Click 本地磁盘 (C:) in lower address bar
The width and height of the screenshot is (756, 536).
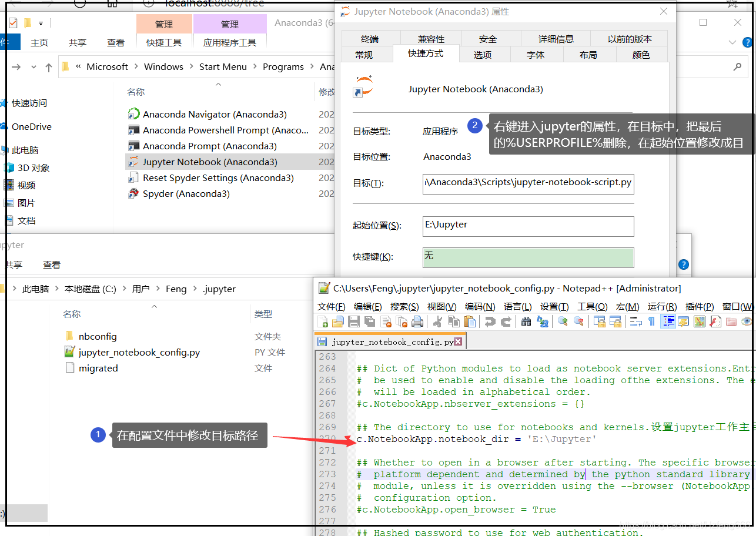pyautogui.click(x=90, y=289)
